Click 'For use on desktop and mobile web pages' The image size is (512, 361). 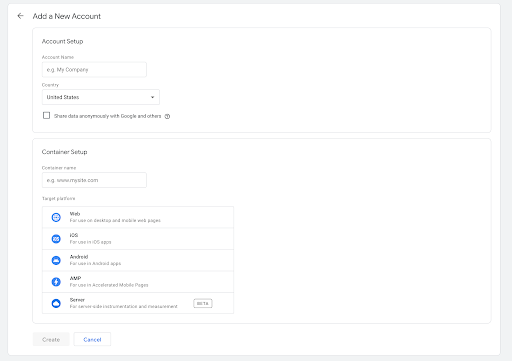pos(115,220)
